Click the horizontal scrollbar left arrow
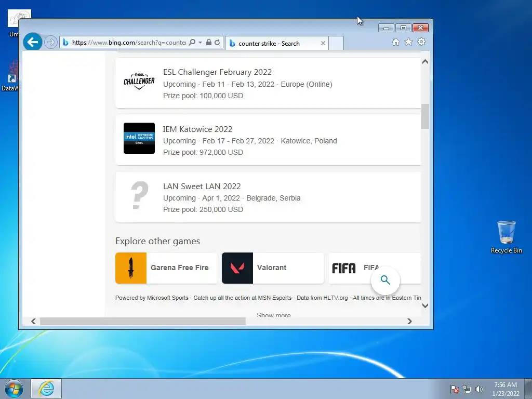 tap(33, 321)
